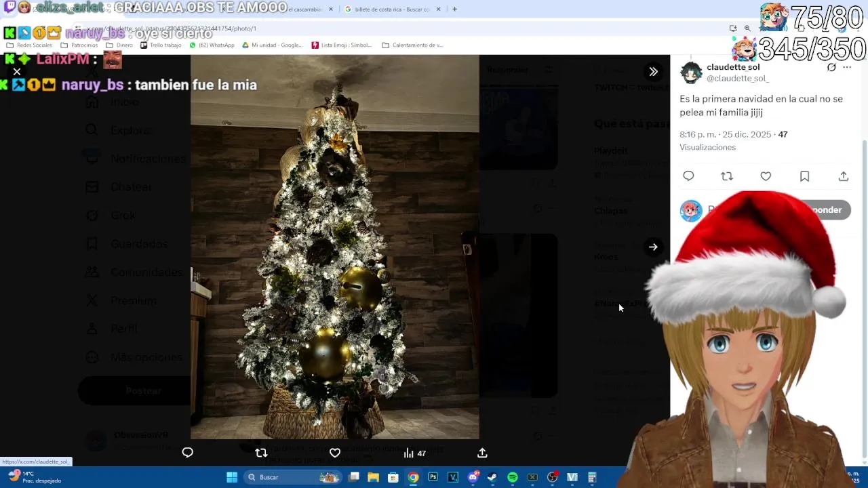The width and height of the screenshot is (868, 488).
Task: Toggle the like heart in the tweet side panel
Action: pyautogui.click(x=766, y=176)
